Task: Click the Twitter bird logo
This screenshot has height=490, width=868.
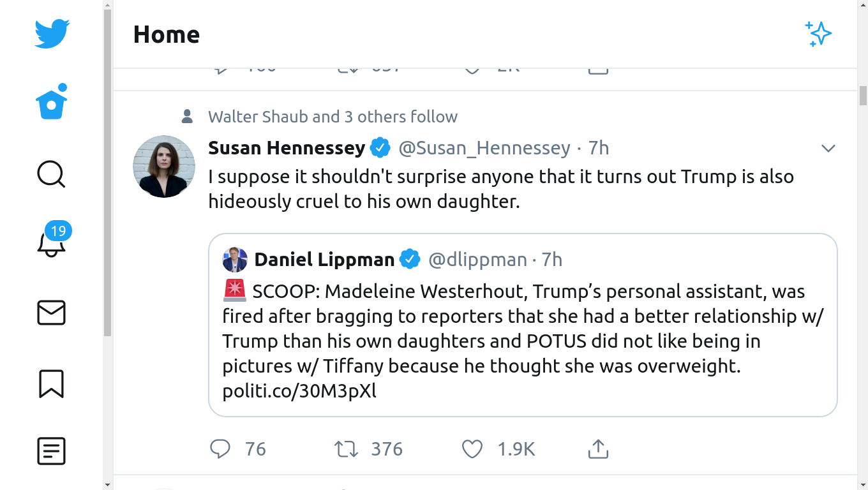Action: 52,34
